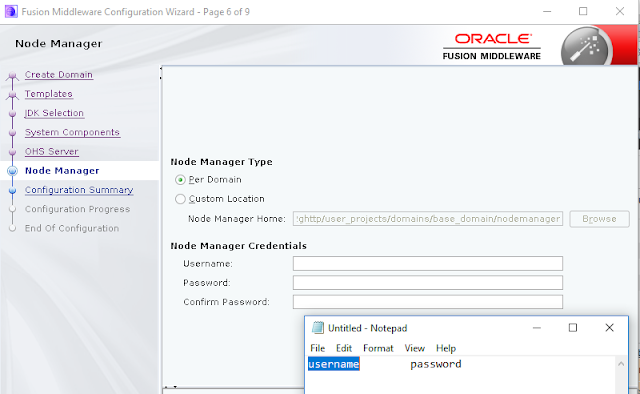Open the Notepad File menu

pos(318,348)
